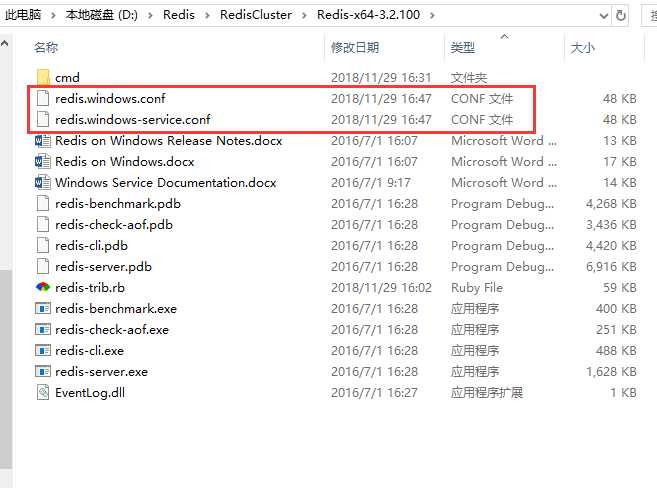The image size is (657, 488).
Task: Select redis-check-aof.exe file name
Action: 111,330
